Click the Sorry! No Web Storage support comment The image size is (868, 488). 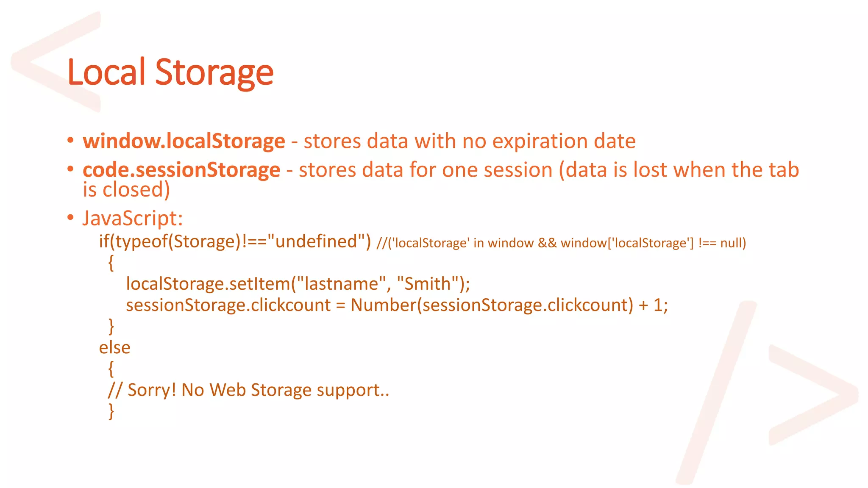pyautogui.click(x=248, y=390)
